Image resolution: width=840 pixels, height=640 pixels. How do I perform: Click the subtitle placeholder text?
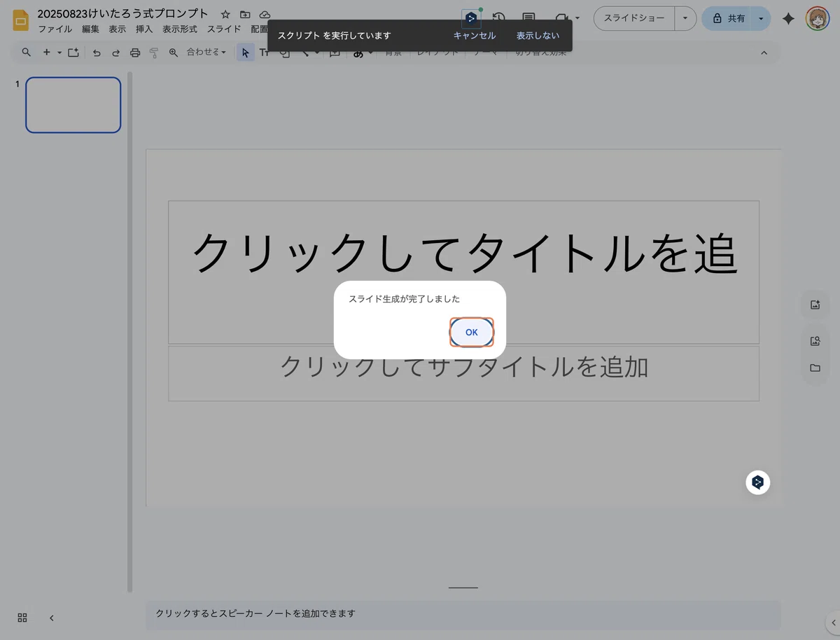click(464, 367)
